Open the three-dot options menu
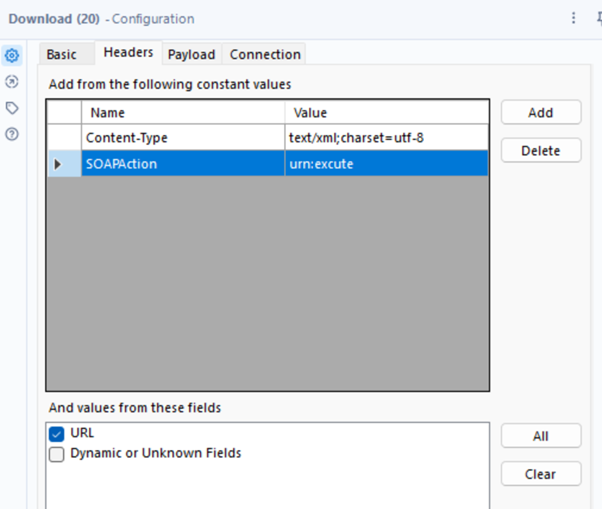The image size is (602, 509). click(573, 18)
